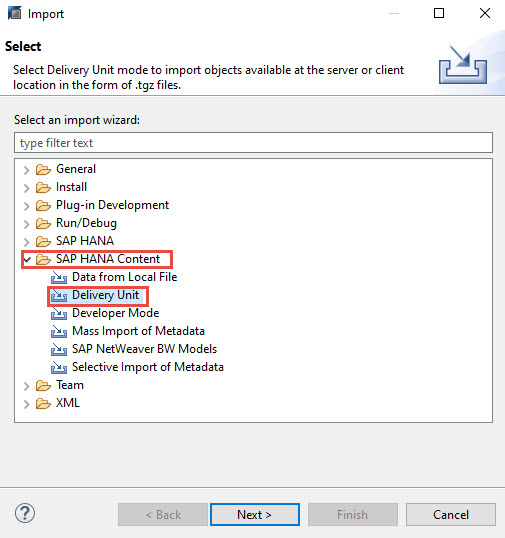Click the SAP HANA folder icon

43,241
